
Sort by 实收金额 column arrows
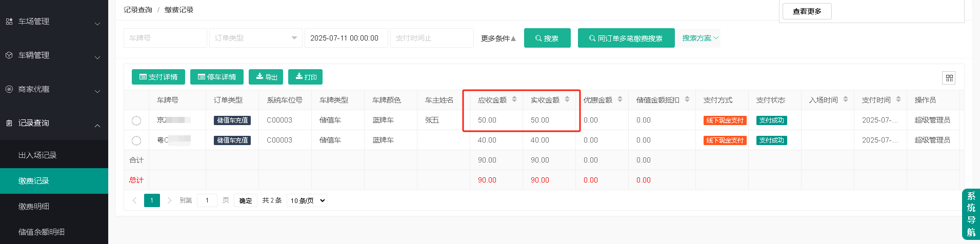coord(567,99)
